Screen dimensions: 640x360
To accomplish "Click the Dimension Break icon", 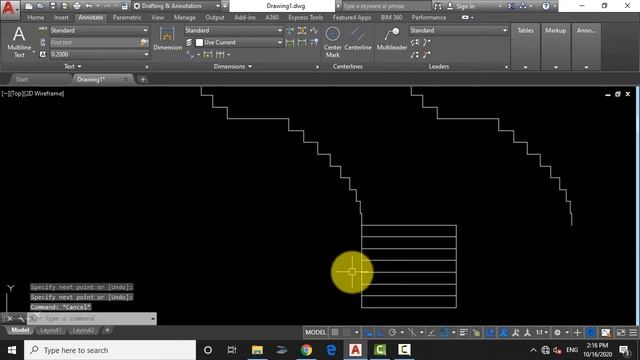I will 290,31.
